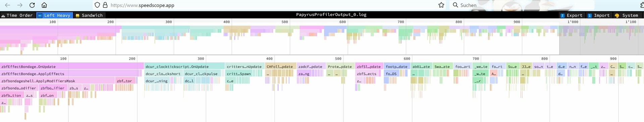This screenshot has height=122, width=644.
Task: Select ab01…ate frame
Action: (x=421, y=66)
